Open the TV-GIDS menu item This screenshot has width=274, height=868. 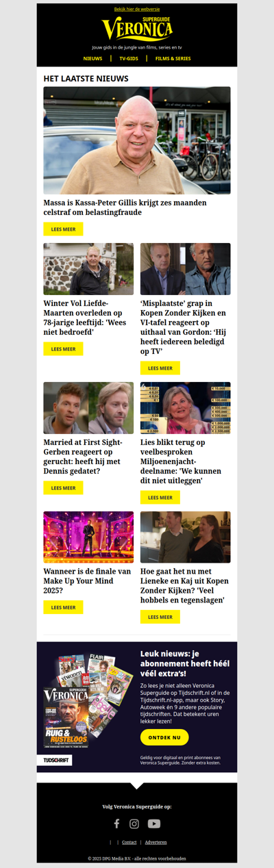[129, 59]
